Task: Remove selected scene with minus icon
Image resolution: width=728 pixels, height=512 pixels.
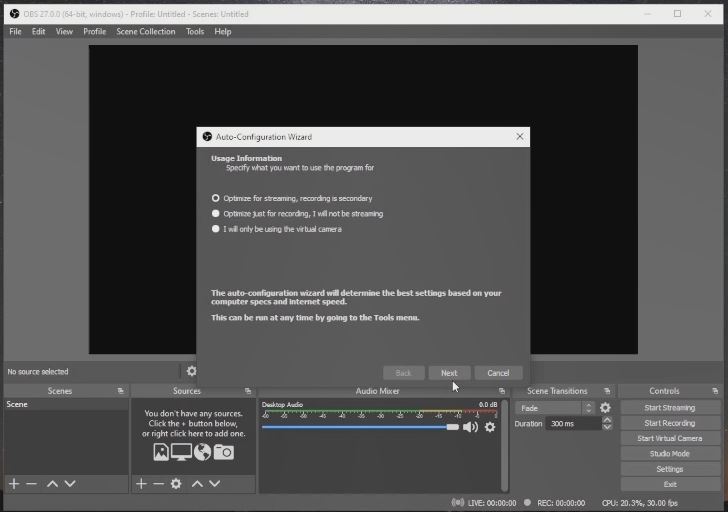Action: (x=32, y=484)
